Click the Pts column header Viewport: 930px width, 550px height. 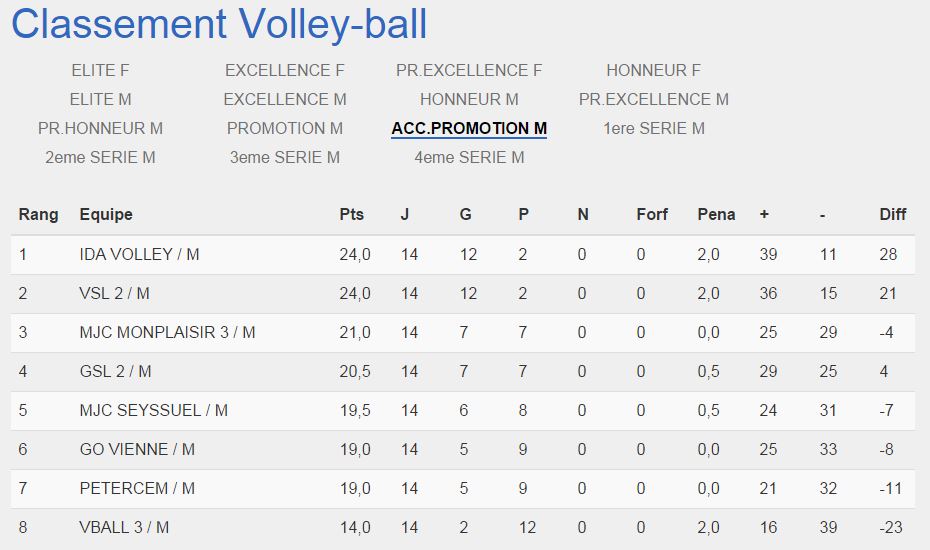pos(351,214)
